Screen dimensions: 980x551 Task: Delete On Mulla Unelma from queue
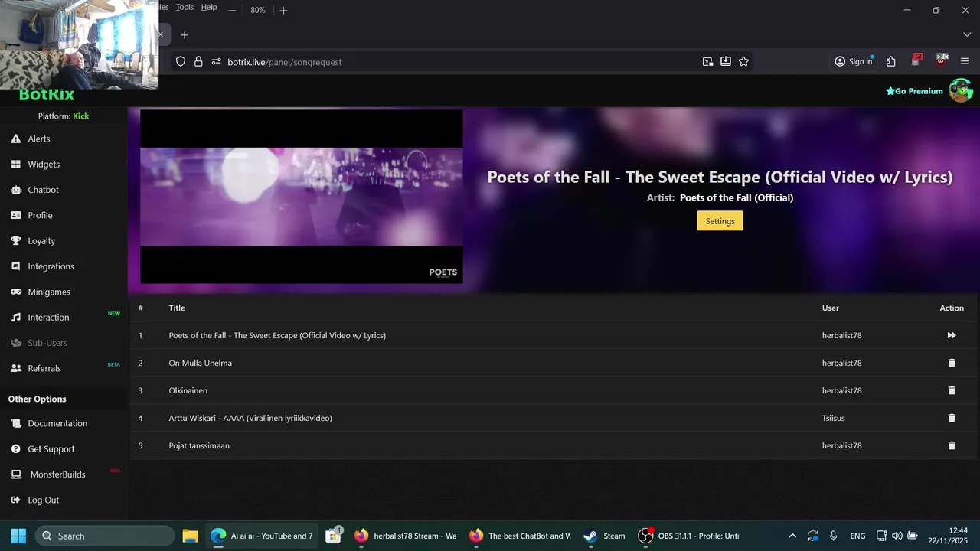(952, 363)
